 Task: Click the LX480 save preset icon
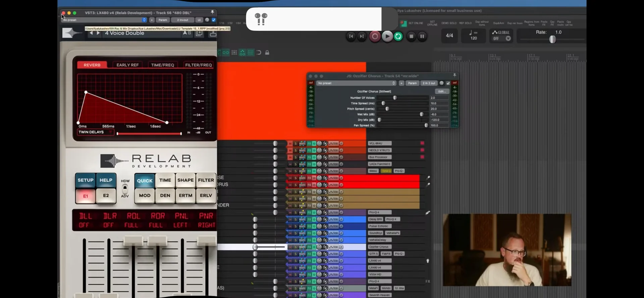(213, 34)
